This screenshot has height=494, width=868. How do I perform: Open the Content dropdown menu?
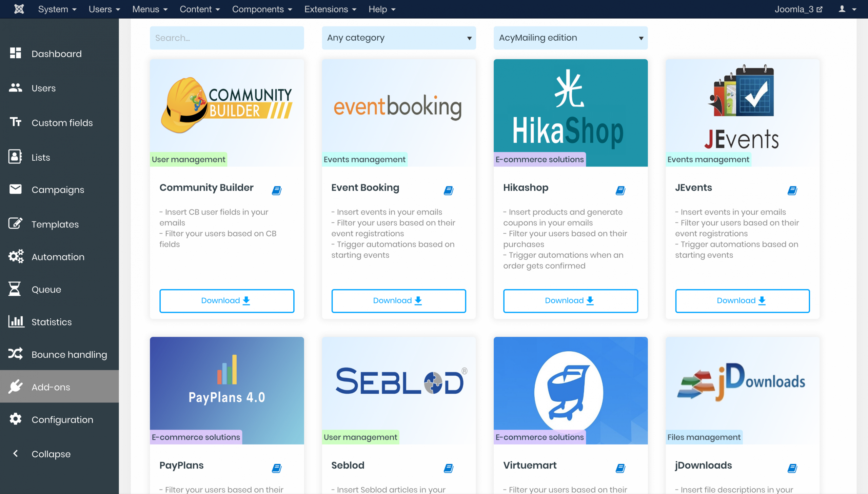[x=200, y=9]
